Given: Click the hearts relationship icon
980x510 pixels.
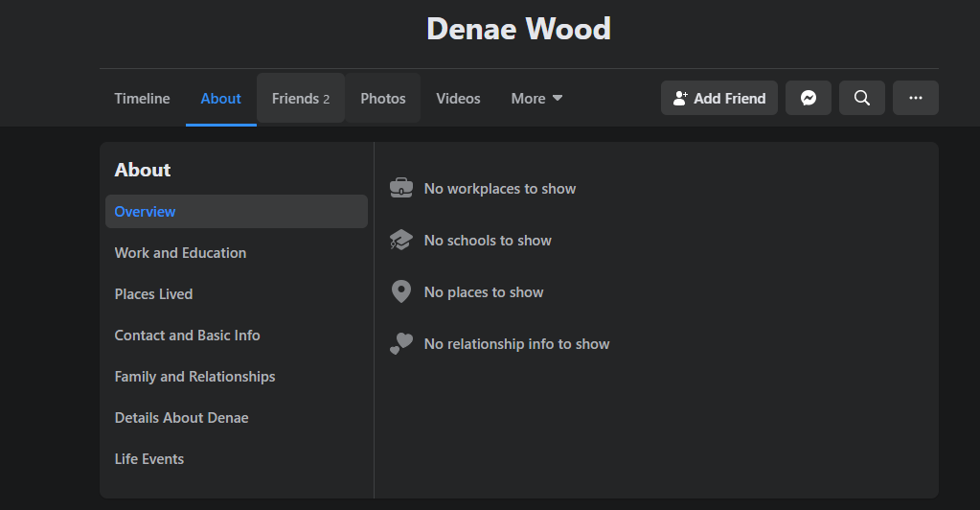Looking at the screenshot, I should click(x=401, y=343).
